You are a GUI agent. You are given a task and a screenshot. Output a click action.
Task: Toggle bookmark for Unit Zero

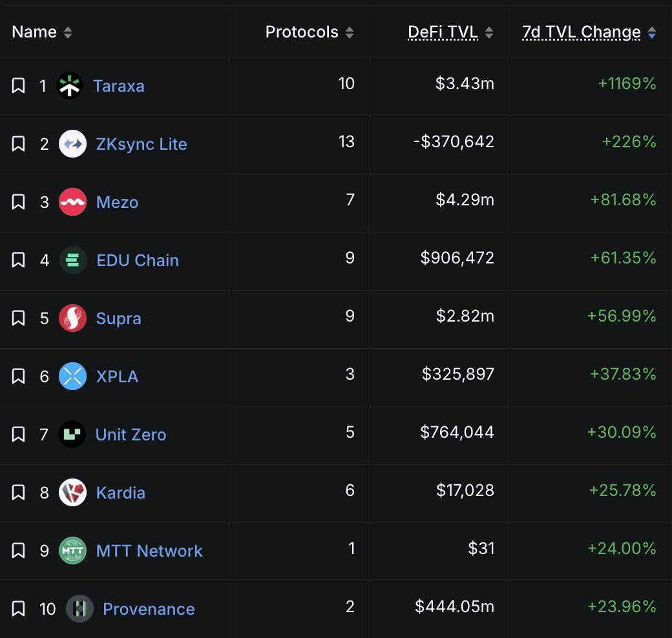19,435
